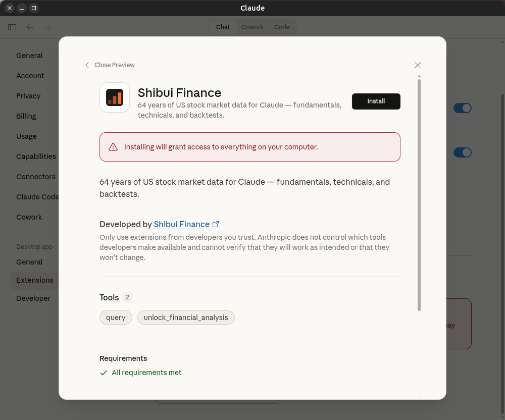Disable the lower blue toggle switch
The width and height of the screenshot is (505, 420).
[463, 152]
